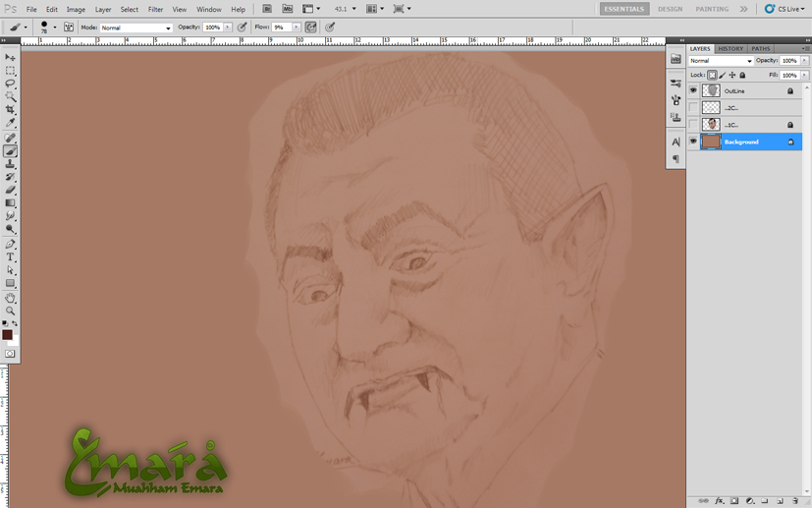Show the ..2C.. layer
Screen dimensions: 812x508
coord(693,107)
